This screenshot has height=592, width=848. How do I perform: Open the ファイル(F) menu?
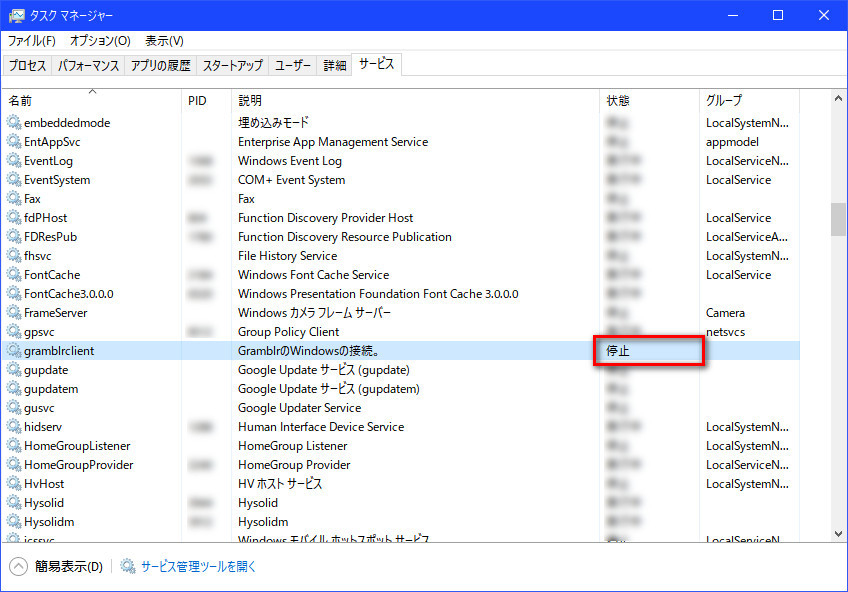32,41
